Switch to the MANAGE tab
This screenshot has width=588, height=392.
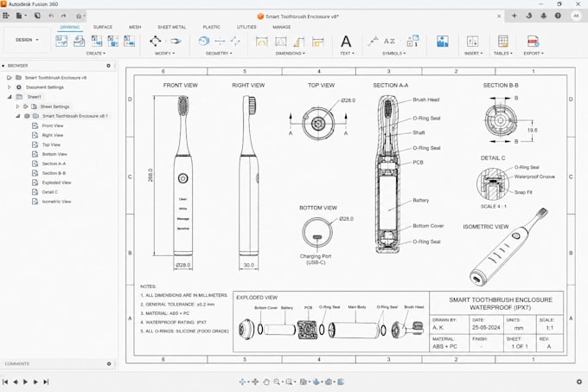pyautogui.click(x=282, y=27)
